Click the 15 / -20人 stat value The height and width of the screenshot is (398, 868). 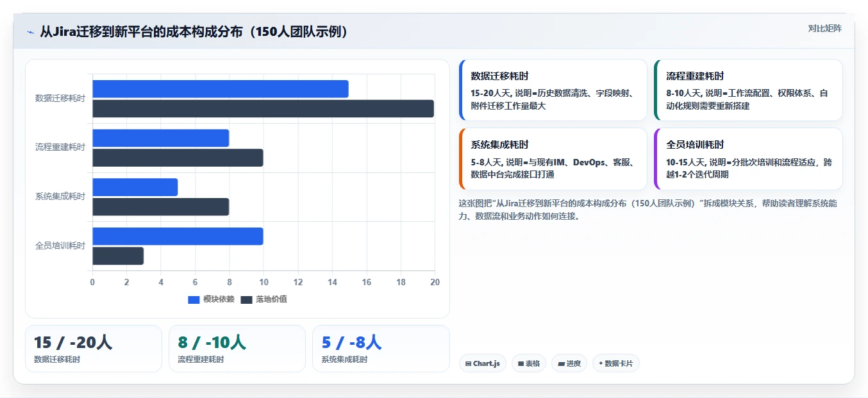[72, 343]
